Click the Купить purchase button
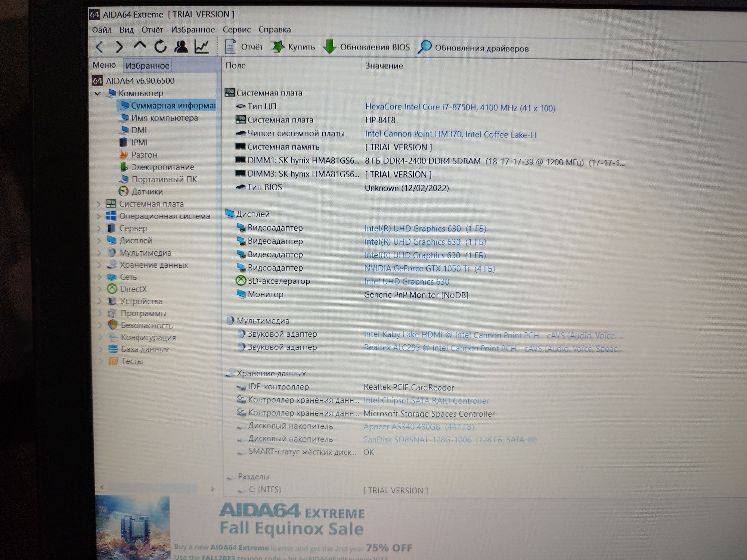The image size is (747, 560). click(x=293, y=47)
